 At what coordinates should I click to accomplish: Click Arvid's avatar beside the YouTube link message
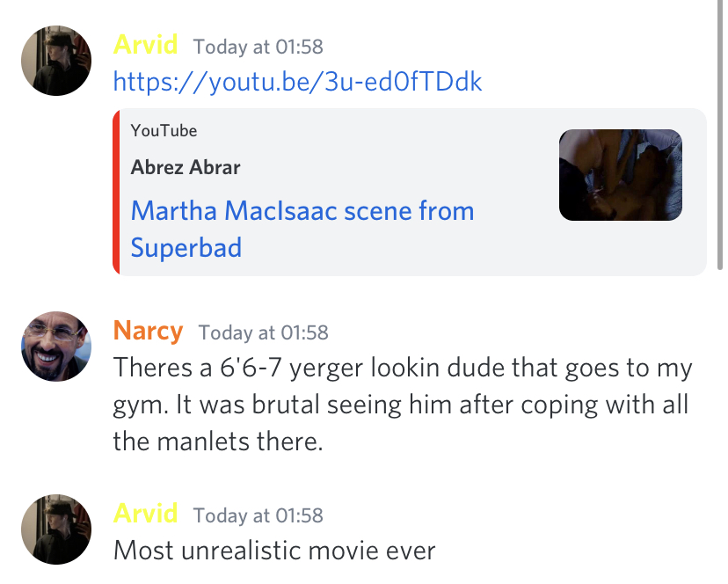(x=56, y=61)
